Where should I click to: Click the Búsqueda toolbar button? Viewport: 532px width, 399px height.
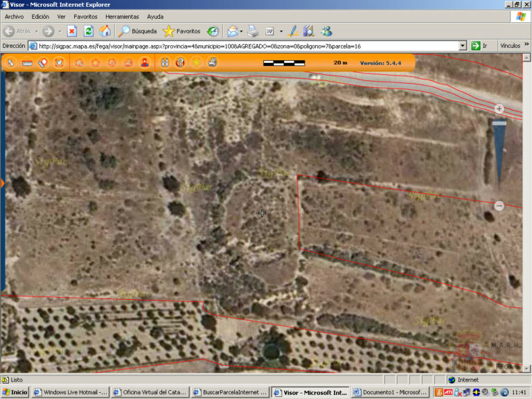coord(137,31)
